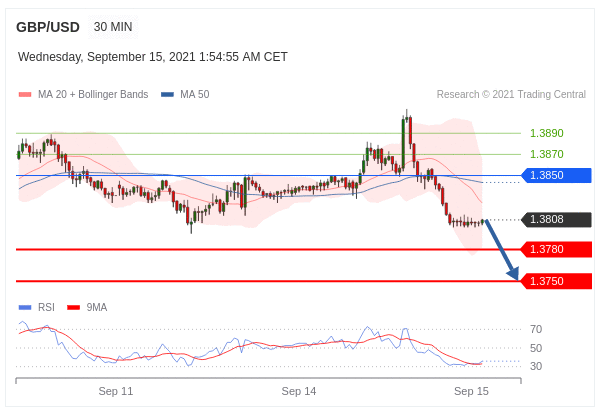This screenshot has height=413, width=600.
Task: Click the blue 1.3850 pivot price tag
Action: pos(557,175)
